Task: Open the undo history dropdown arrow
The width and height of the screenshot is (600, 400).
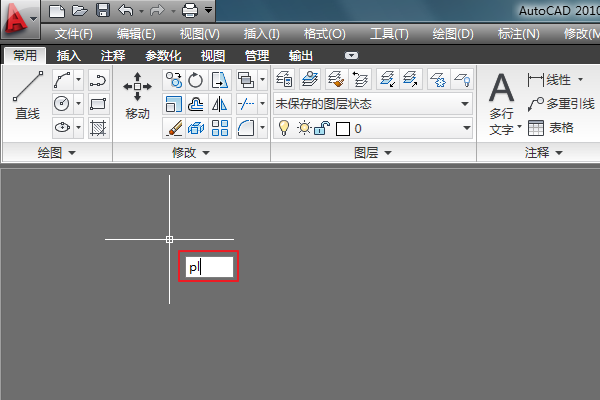Action: click(x=141, y=11)
